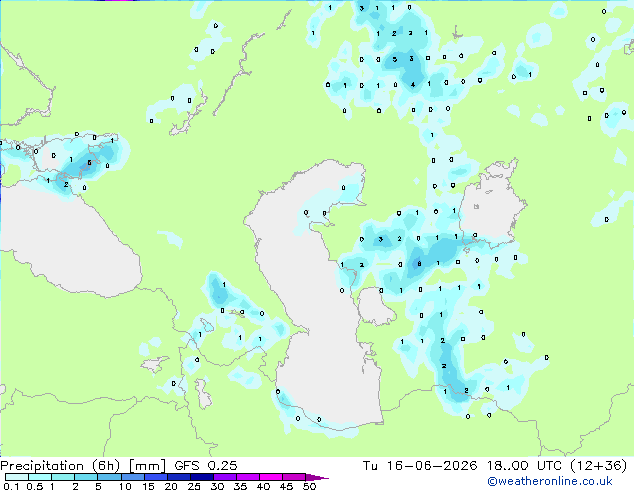Viewport: 634px width, 490px height.
Task: Click the '(12+36)' forecast run label
Action: pyautogui.click(x=598, y=466)
